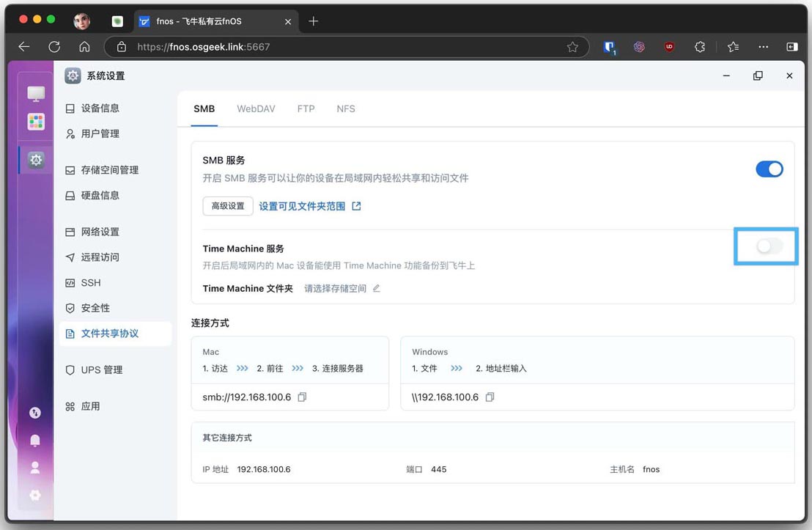The width and height of the screenshot is (812, 530).
Task: Click the pencil icon beside Time Machine folder
Action: (377, 289)
